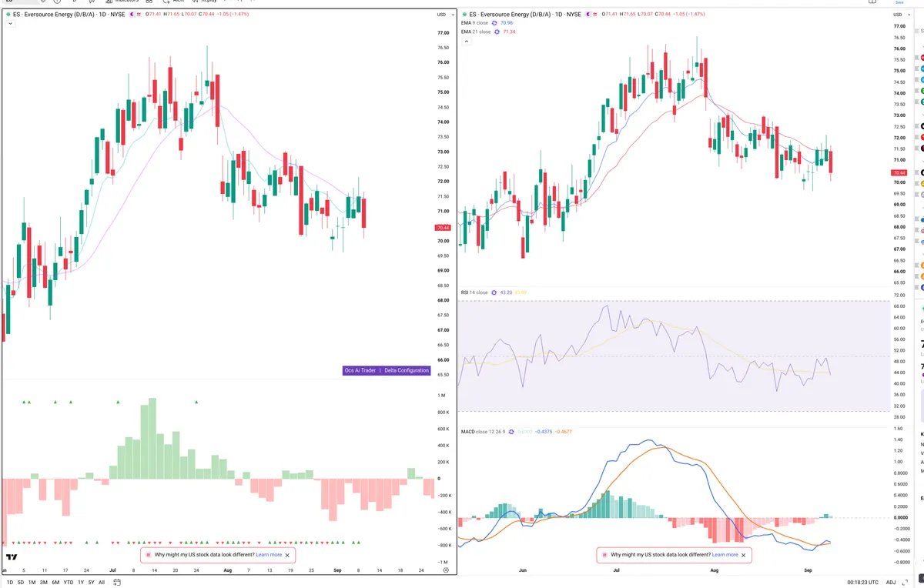Select the EMA 21 close legend
This screenshot has height=588, width=924.
coord(476,32)
